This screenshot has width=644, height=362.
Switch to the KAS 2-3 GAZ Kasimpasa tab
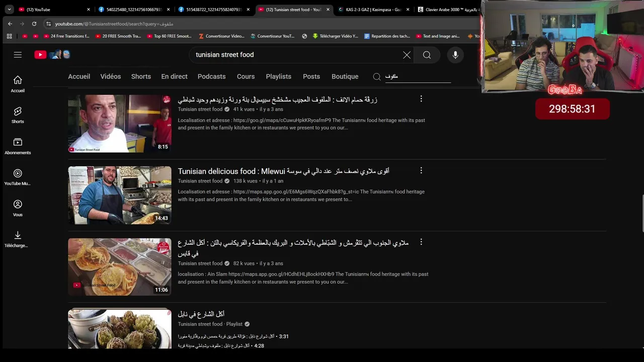click(374, 10)
